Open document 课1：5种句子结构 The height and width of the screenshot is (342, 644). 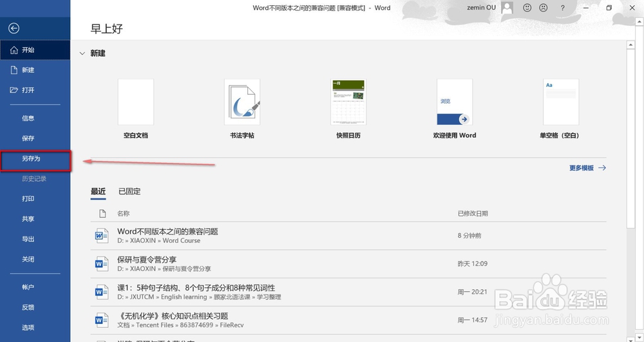[x=348, y=292]
